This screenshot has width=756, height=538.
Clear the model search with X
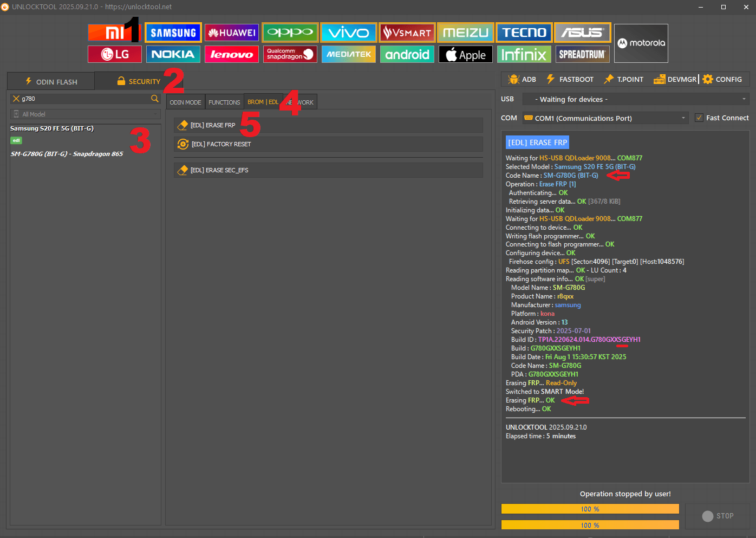pos(16,99)
